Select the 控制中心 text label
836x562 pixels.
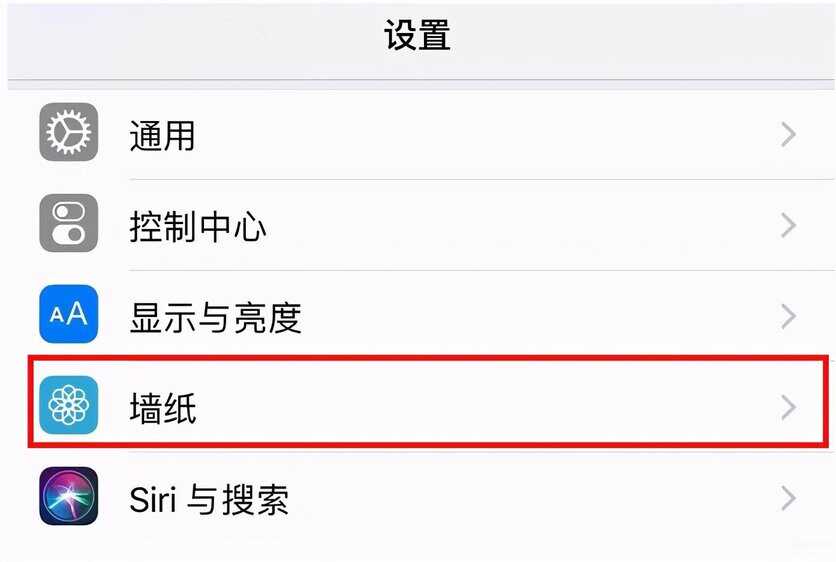click(x=198, y=226)
